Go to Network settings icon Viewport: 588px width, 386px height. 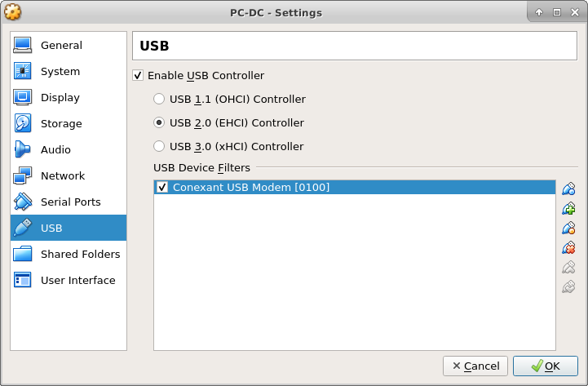point(23,175)
